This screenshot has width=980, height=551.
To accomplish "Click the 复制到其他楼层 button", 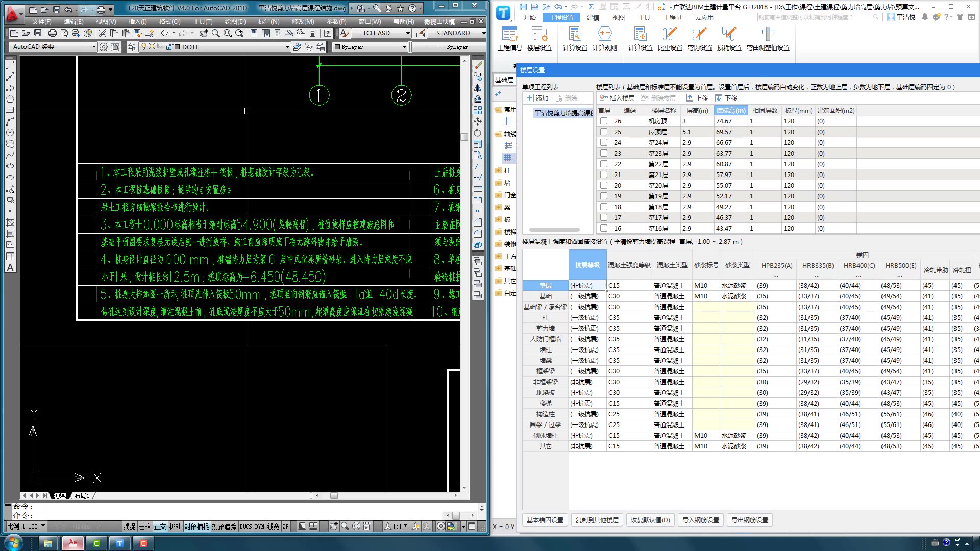I will [597, 520].
